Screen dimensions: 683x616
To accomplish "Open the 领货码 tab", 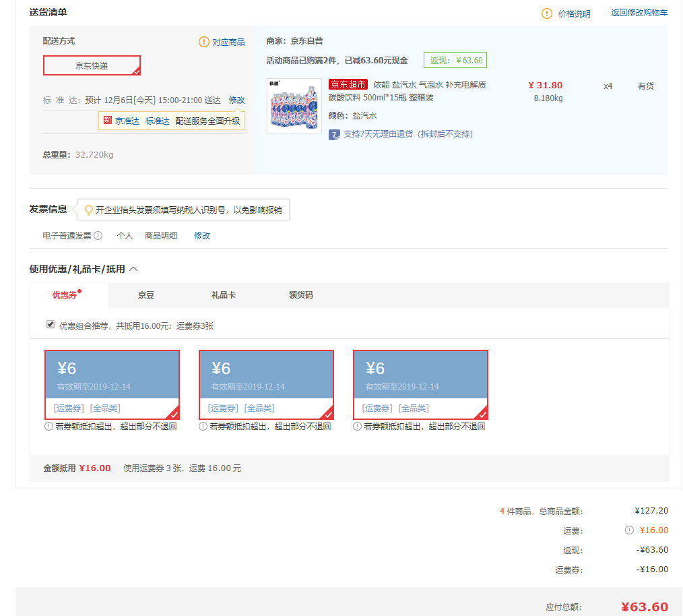I will coord(301,295).
